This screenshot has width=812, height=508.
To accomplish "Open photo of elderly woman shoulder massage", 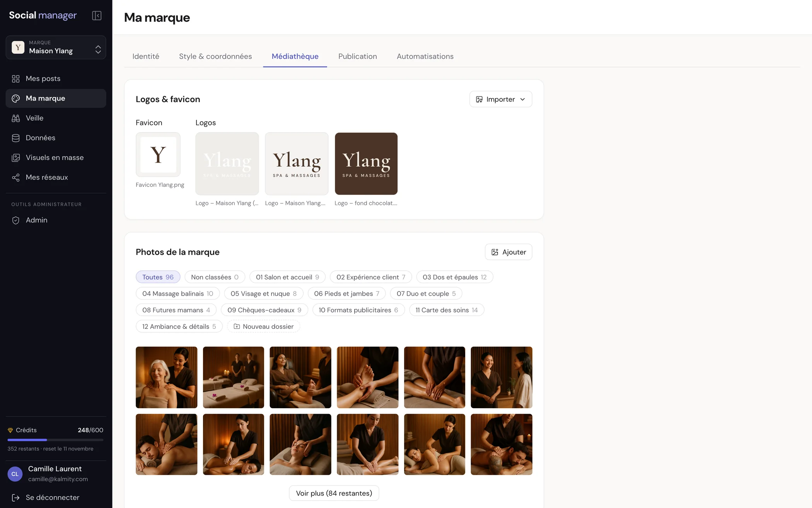I will tap(167, 377).
